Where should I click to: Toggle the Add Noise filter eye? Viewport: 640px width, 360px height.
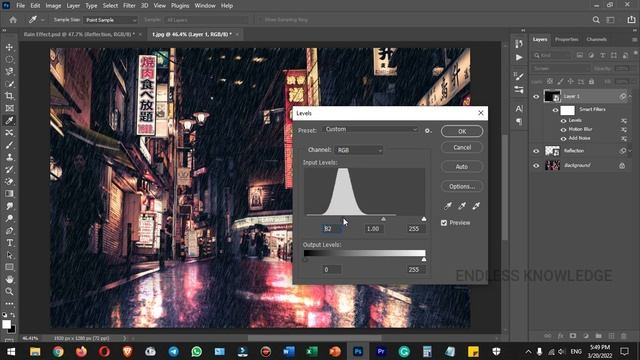pyautogui.click(x=563, y=139)
